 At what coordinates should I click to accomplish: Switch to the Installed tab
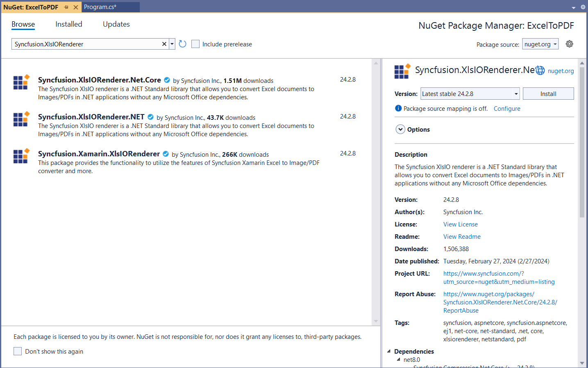coord(68,24)
